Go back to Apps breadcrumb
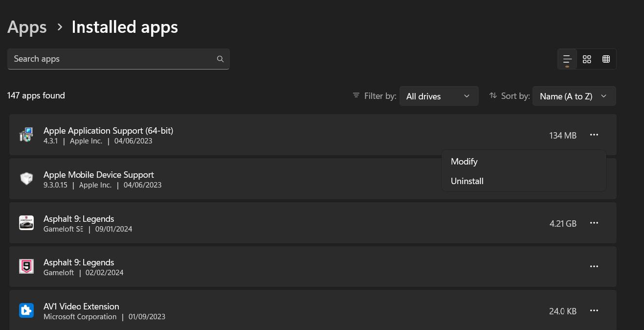This screenshot has width=644, height=330. click(x=27, y=27)
